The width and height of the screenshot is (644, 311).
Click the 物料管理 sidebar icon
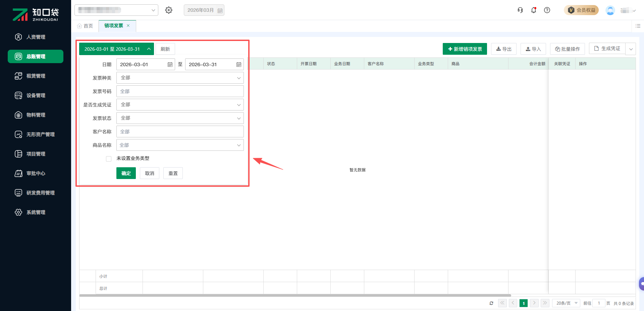click(x=18, y=115)
